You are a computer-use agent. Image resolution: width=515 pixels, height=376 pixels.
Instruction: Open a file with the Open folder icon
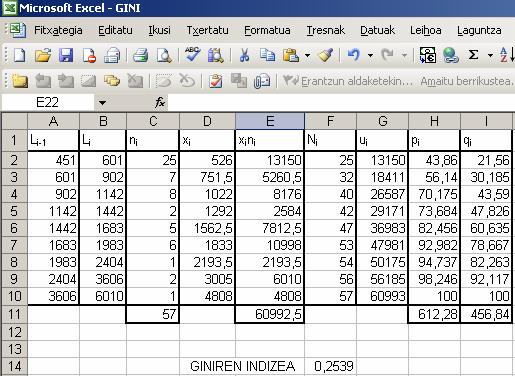(43, 55)
